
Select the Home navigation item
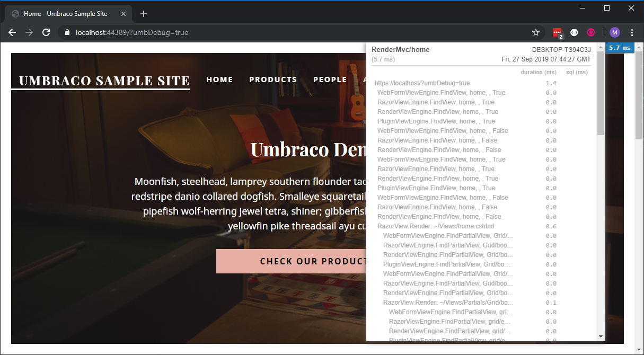click(x=219, y=79)
